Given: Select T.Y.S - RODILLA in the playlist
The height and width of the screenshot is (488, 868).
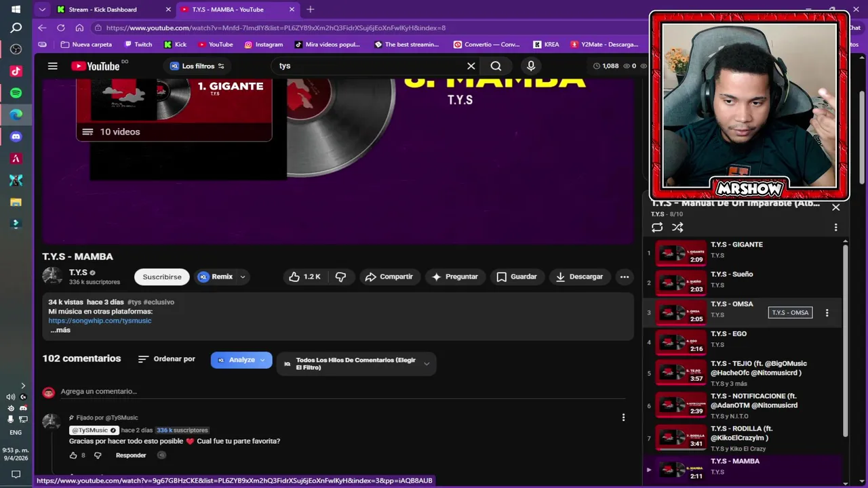Looking at the screenshot, I should (743, 438).
